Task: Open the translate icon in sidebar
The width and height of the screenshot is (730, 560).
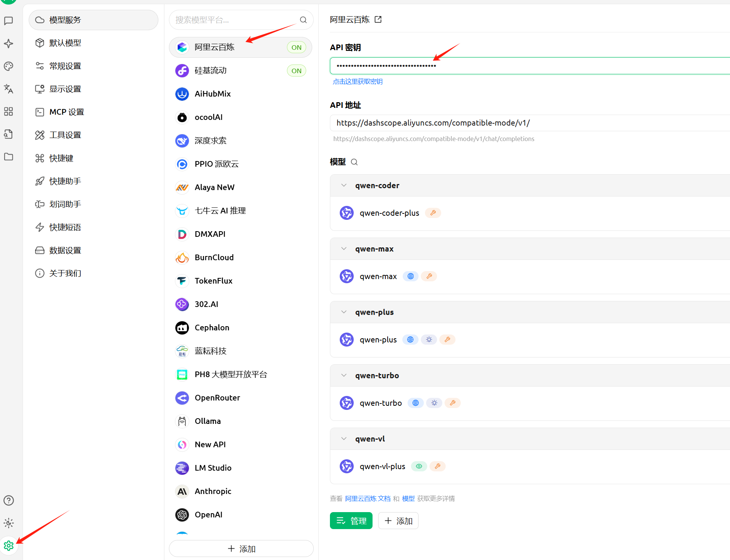Action: point(9,89)
